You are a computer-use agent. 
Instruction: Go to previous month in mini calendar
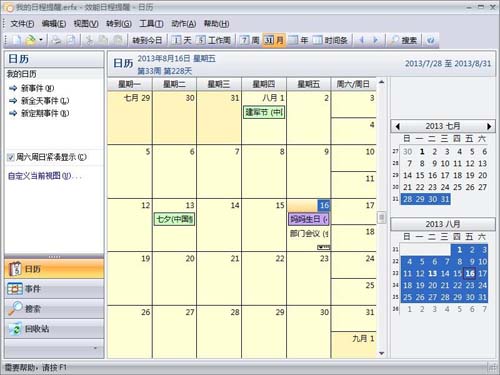click(397, 126)
